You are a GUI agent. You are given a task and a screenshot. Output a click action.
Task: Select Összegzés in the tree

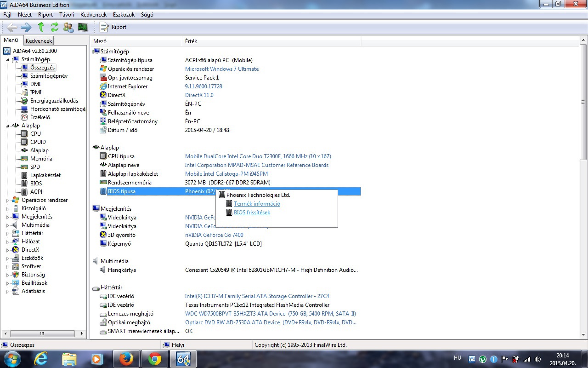(x=42, y=68)
